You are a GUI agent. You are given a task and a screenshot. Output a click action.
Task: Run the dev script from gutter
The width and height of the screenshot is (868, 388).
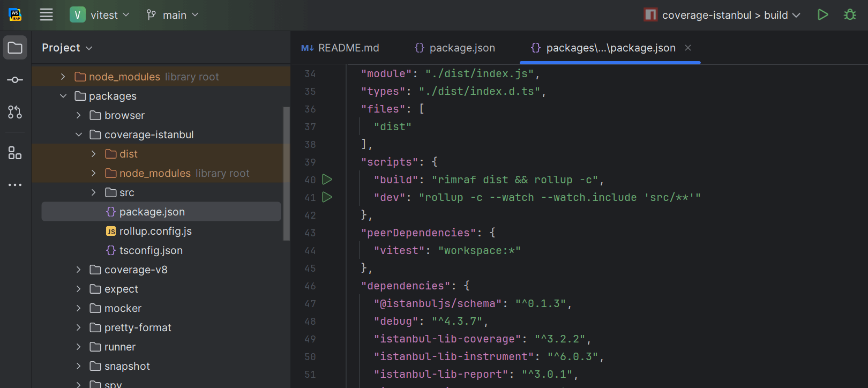click(327, 197)
